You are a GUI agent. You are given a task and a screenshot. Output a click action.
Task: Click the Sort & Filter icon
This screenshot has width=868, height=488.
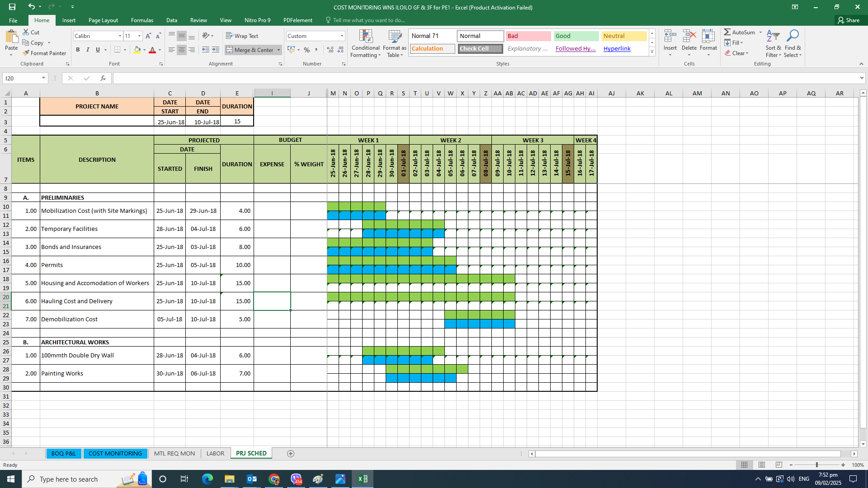[773, 36]
